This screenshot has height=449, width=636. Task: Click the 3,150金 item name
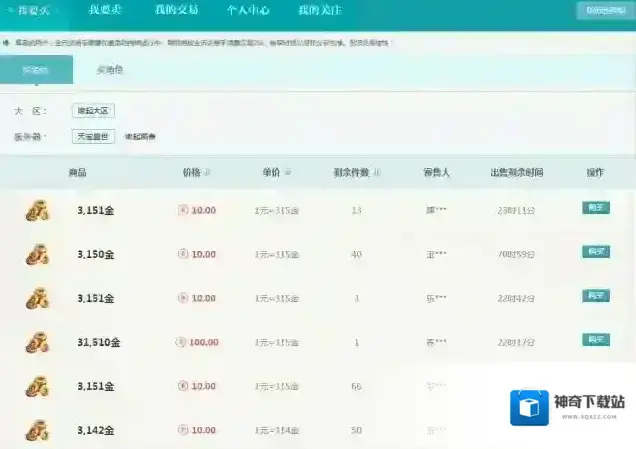point(96,255)
